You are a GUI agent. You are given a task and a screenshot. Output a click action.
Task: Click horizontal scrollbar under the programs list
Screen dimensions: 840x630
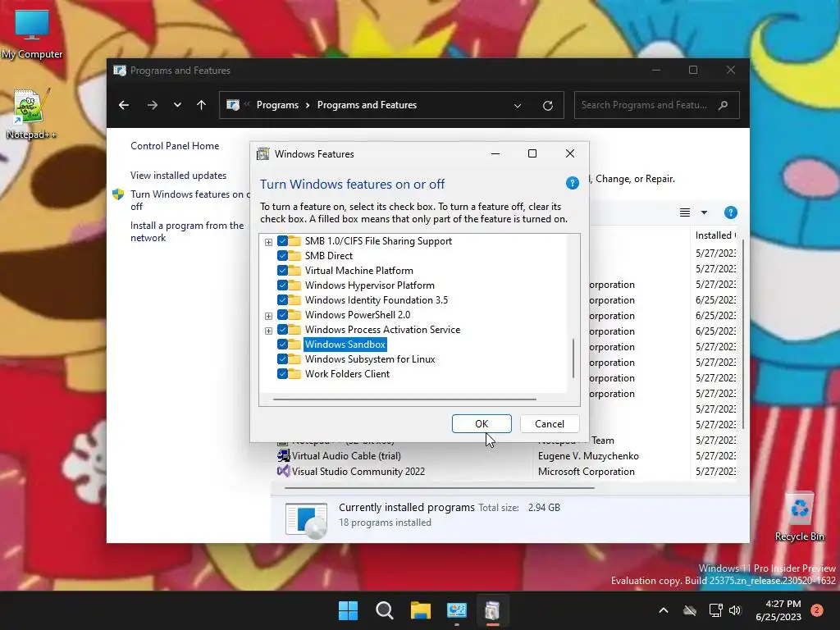440,488
